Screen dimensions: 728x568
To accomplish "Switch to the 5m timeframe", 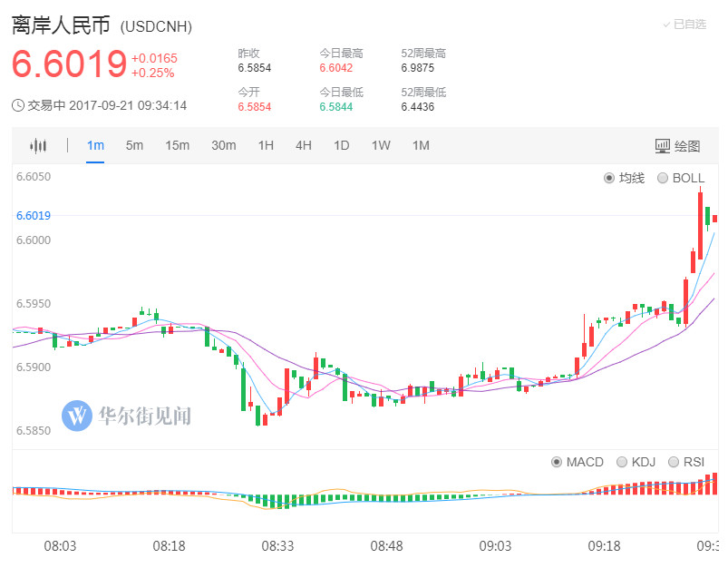I will coord(134,146).
